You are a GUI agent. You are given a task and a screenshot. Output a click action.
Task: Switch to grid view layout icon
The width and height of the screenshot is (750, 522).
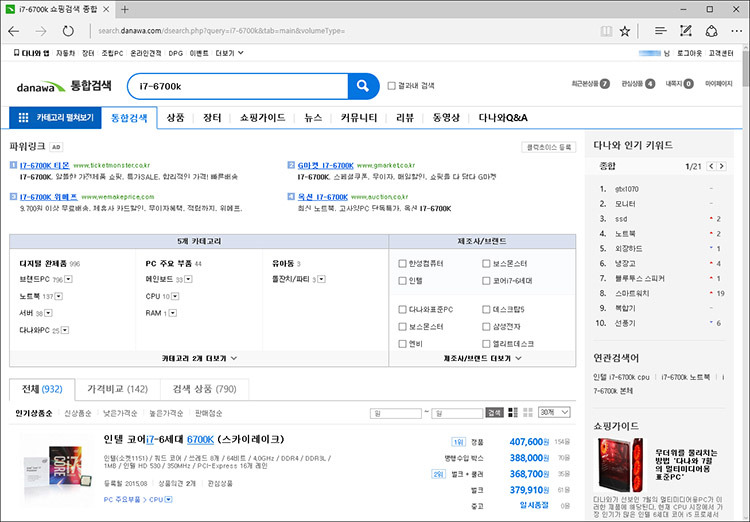(x=528, y=412)
